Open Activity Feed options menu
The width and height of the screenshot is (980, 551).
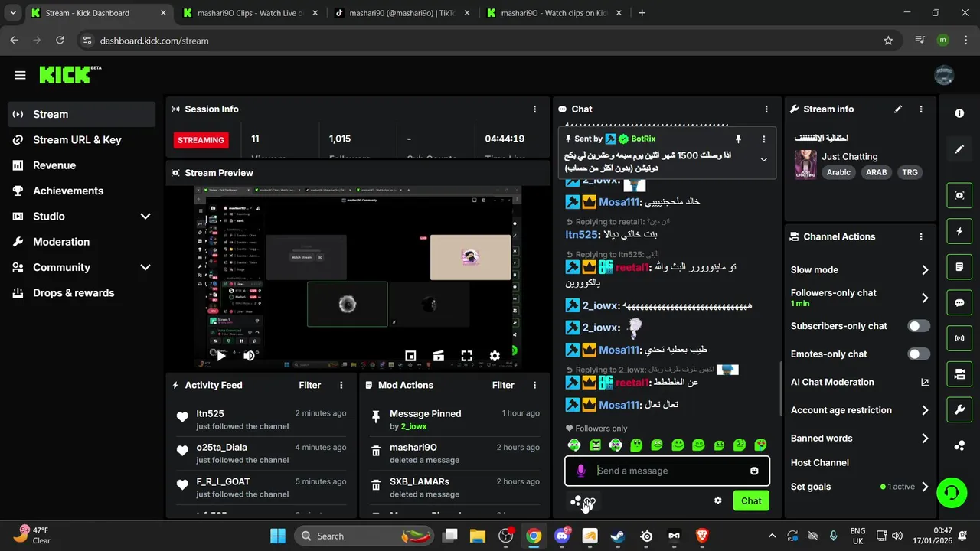click(341, 385)
